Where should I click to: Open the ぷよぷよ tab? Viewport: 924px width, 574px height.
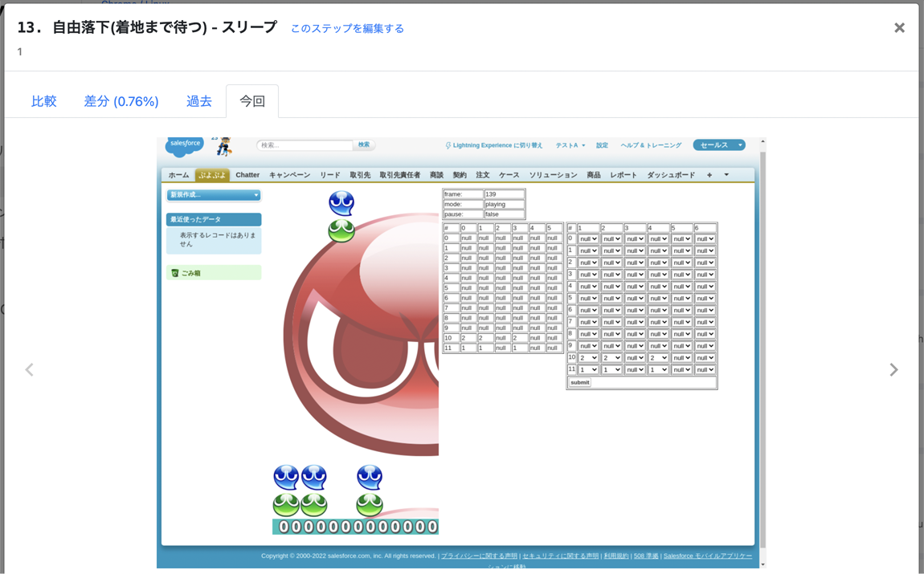tap(212, 175)
